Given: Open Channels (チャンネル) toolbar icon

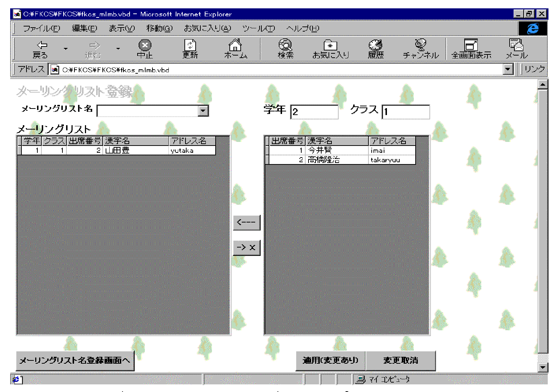Looking at the screenshot, I should pos(420,49).
